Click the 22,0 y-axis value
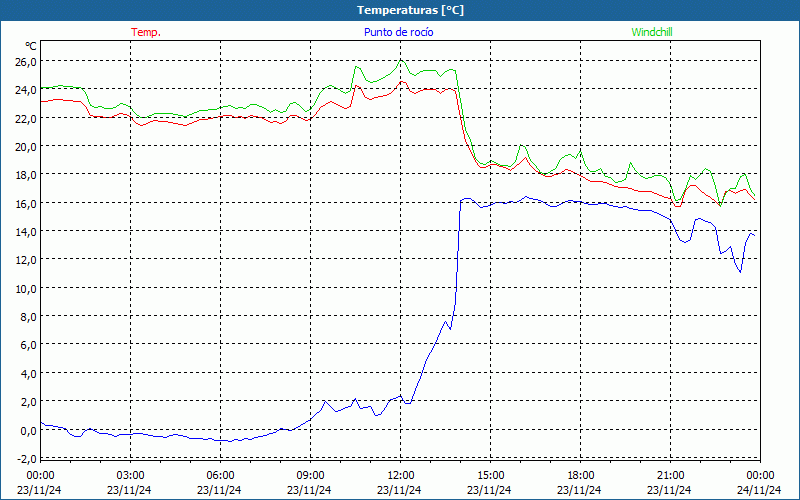The width and height of the screenshot is (800, 500). point(27,118)
